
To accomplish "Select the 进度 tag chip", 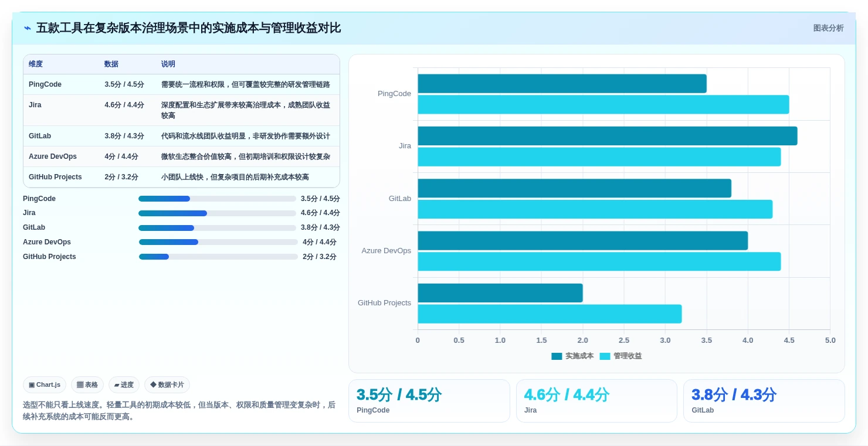I will (x=124, y=384).
